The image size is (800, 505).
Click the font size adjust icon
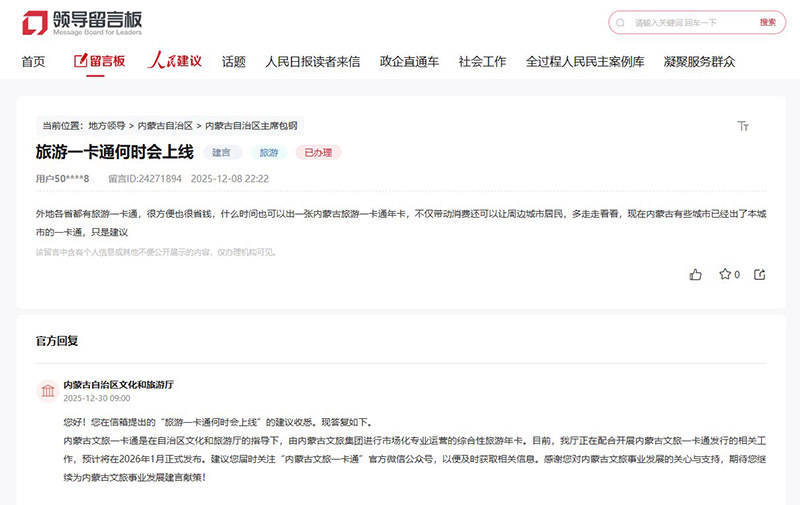pyautogui.click(x=743, y=126)
